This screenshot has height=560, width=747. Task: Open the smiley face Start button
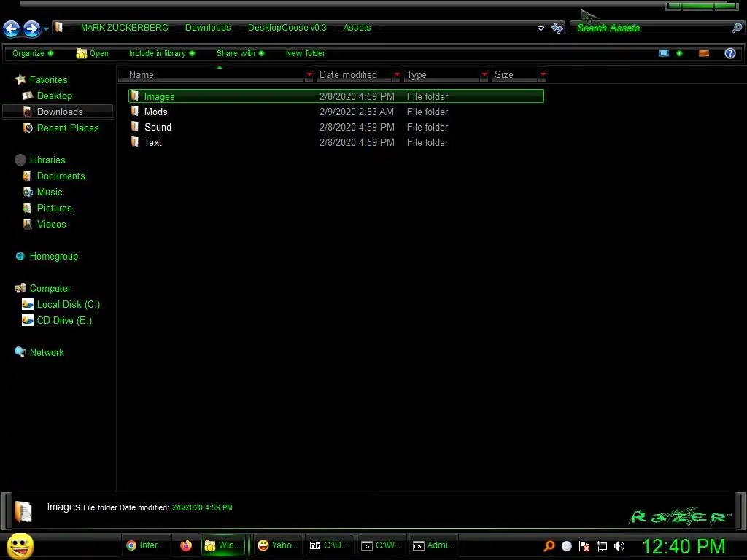[x=20, y=545]
